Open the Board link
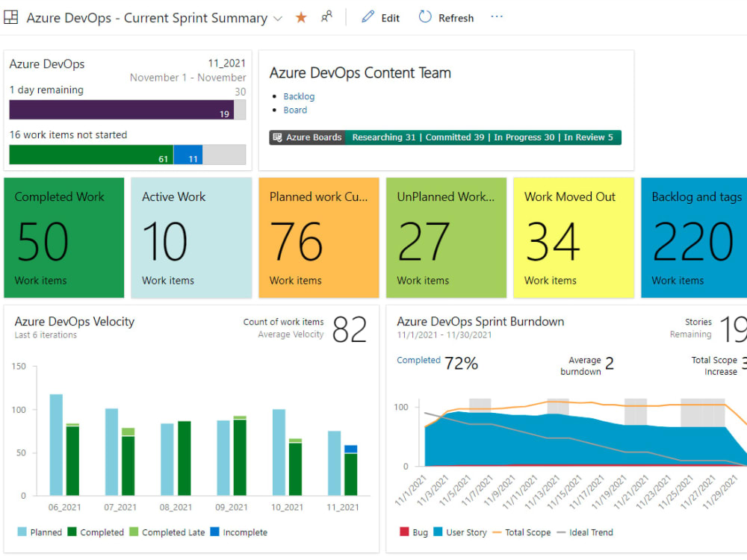747x560 pixels. (295, 110)
